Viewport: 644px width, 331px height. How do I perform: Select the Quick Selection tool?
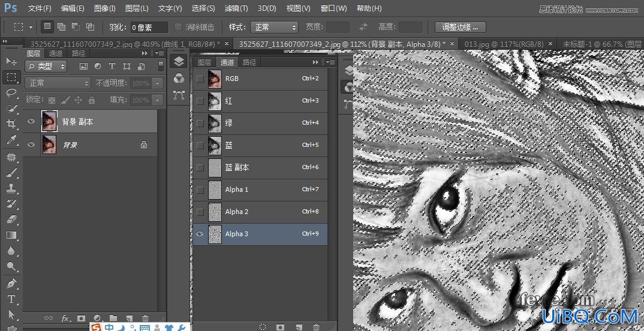coord(11,108)
